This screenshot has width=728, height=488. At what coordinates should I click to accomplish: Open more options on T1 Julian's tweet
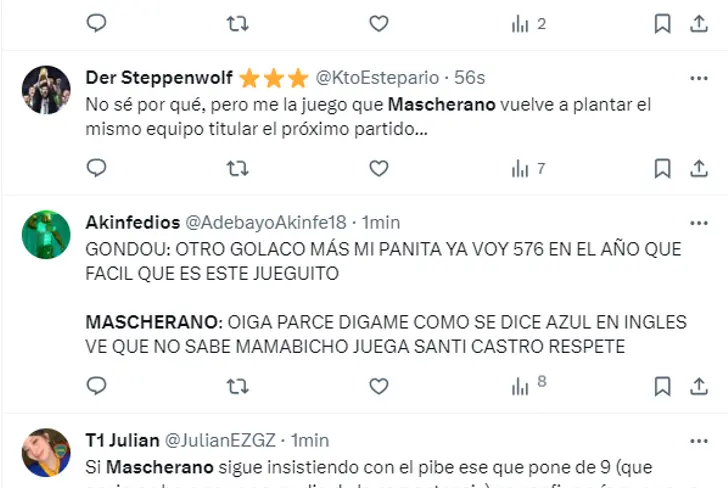coord(699,441)
